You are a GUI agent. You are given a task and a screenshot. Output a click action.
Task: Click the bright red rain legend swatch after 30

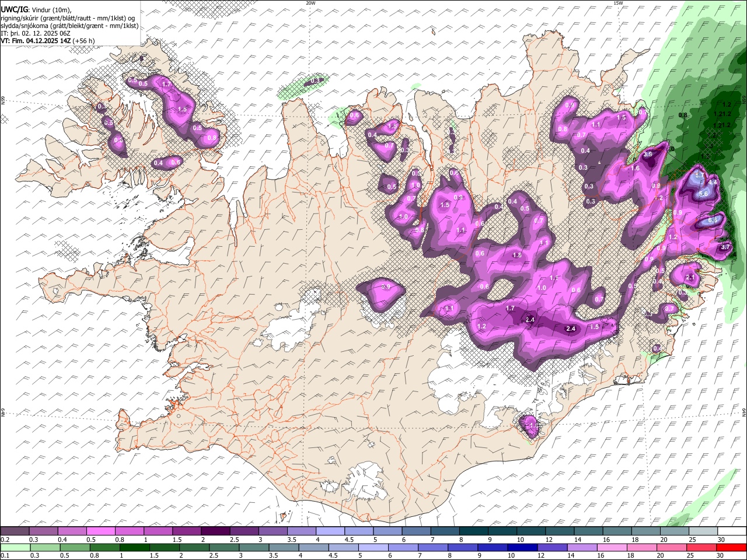coord(731,547)
